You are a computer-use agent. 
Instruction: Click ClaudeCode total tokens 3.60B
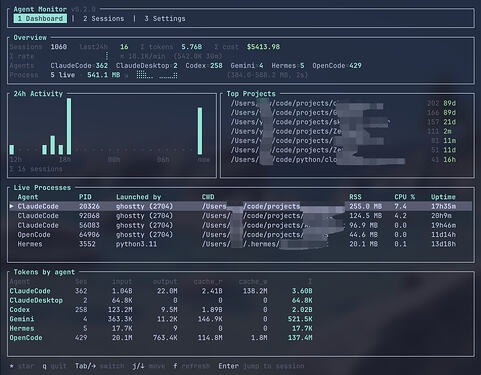pyautogui.click(x=302, y=291)
